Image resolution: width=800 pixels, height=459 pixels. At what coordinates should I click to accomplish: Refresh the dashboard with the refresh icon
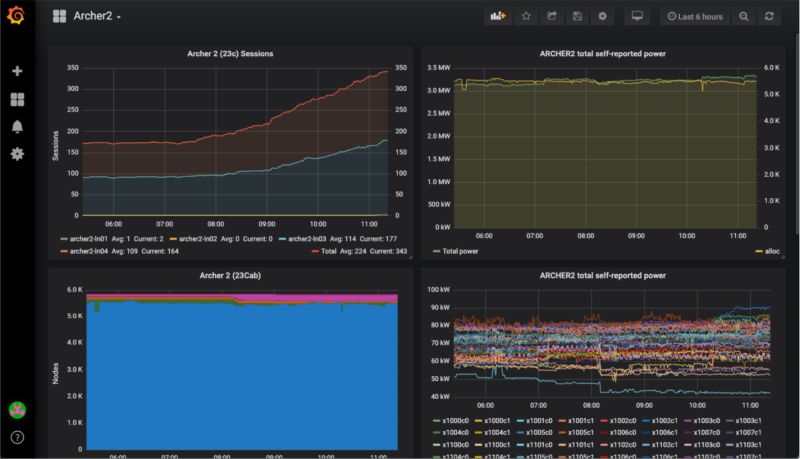point(769,16)
